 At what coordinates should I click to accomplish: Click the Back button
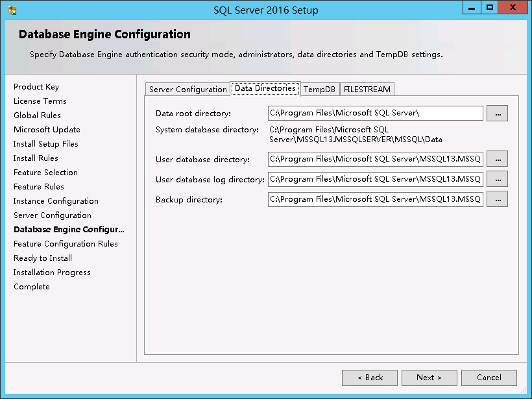(x=370, y=378)
